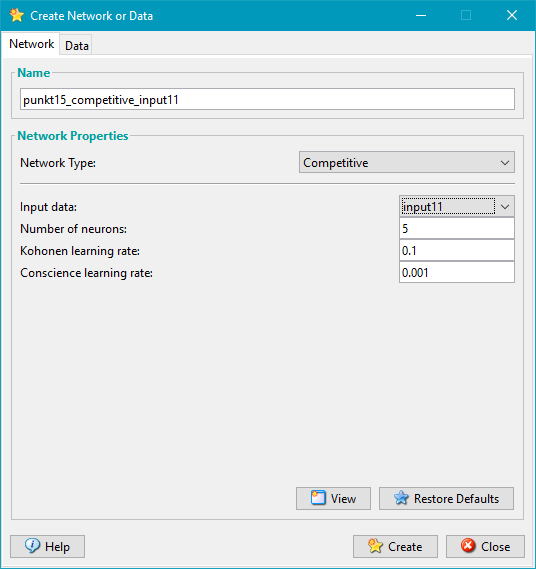Click the Network Type label
This screenshot has width=536, height=569.
[x=58, y=163]
